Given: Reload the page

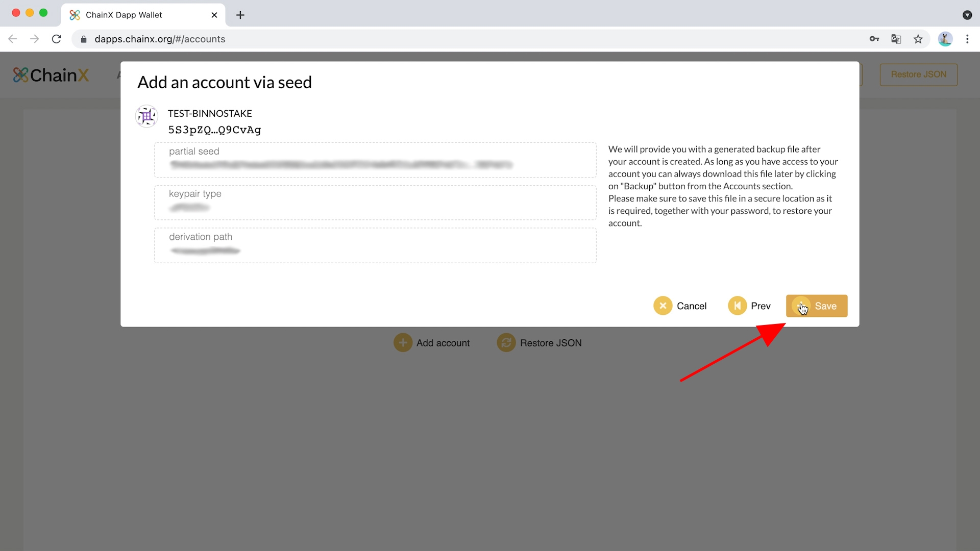Looking at the screenshot, I should 57,39.
